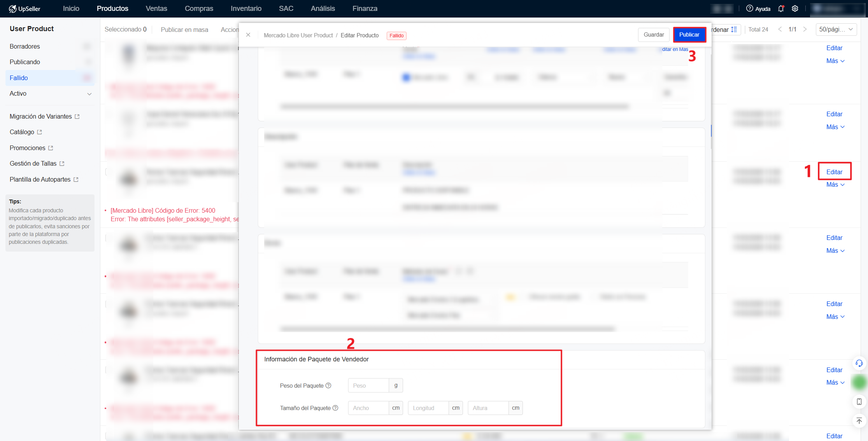Click the help icon beside Tamaño del Paquete

point(335,408)
